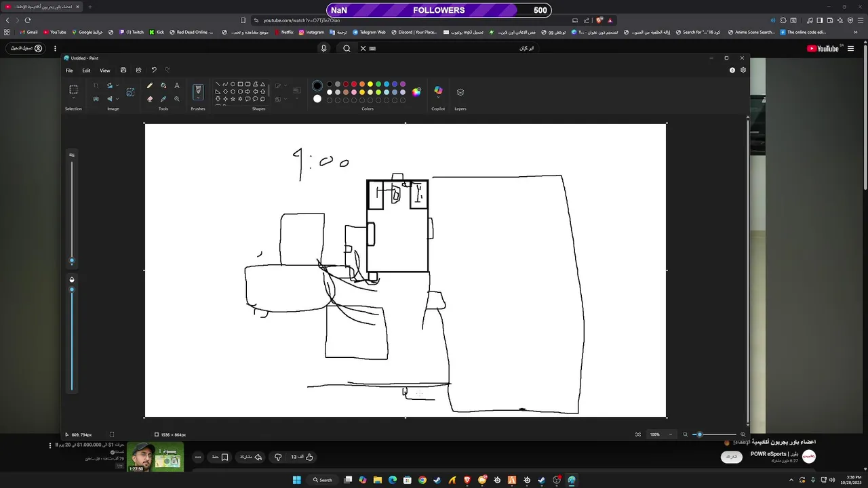868x488 pixels.
Task: Select the Fill bucket tool
Action: click(x=163, y=86)
